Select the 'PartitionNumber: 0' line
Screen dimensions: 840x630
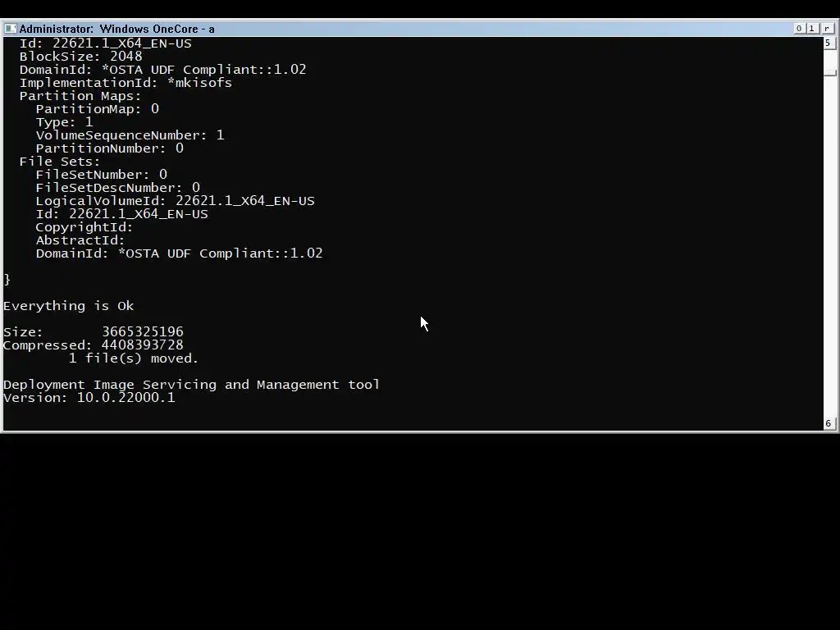click(x=110, y=148)
